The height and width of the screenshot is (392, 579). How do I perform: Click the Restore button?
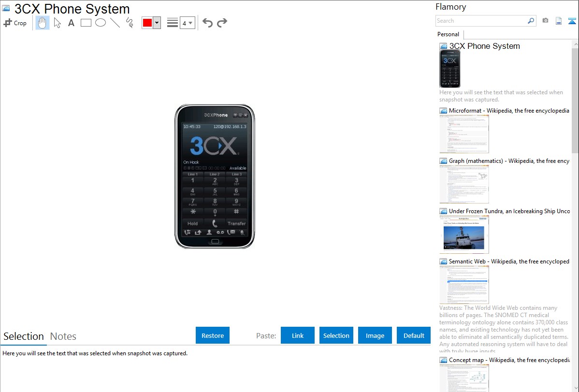[213, 335]
